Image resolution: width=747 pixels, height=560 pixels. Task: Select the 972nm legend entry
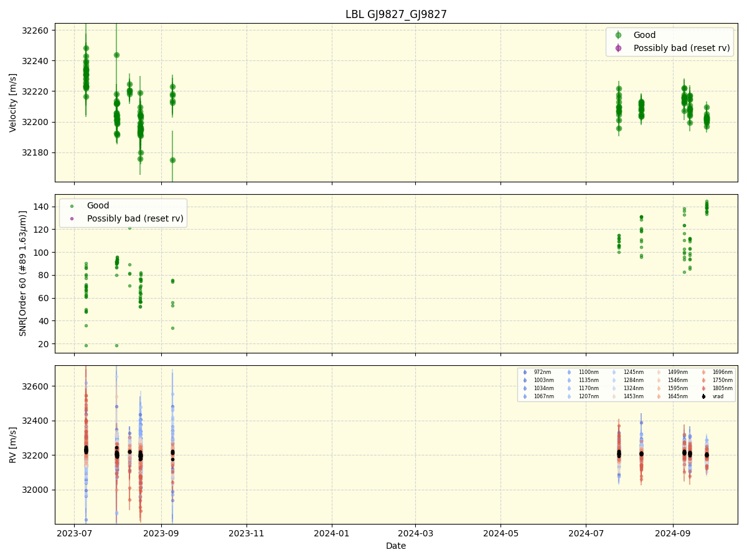542,372
